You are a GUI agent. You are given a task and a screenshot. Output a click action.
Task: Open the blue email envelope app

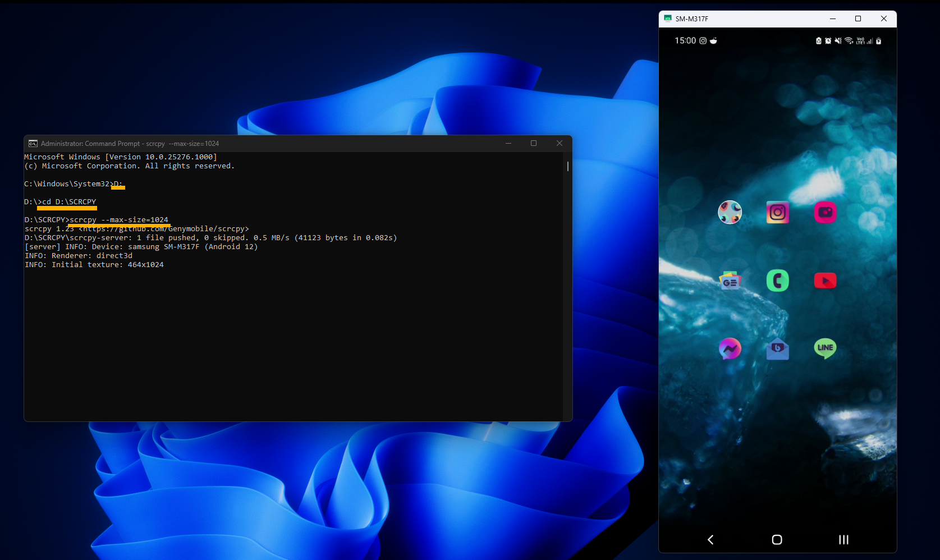coord(777,348)
